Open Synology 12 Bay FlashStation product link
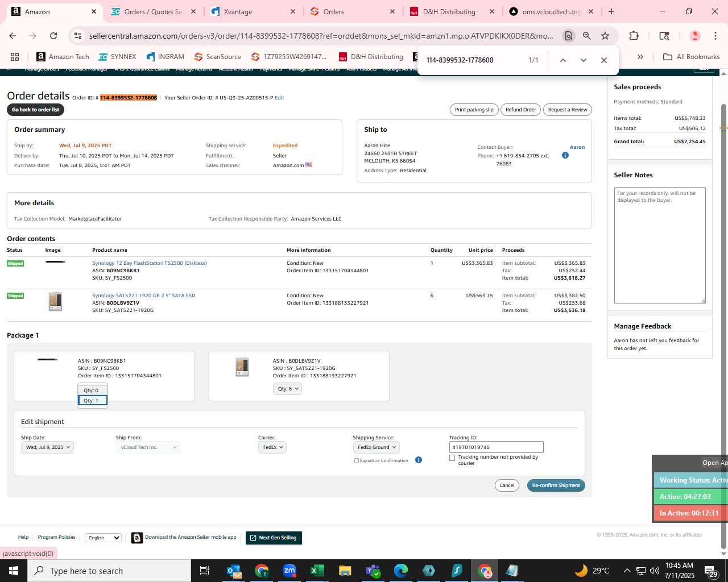Viewport: 728px width, 582px height. click(150, 263)
